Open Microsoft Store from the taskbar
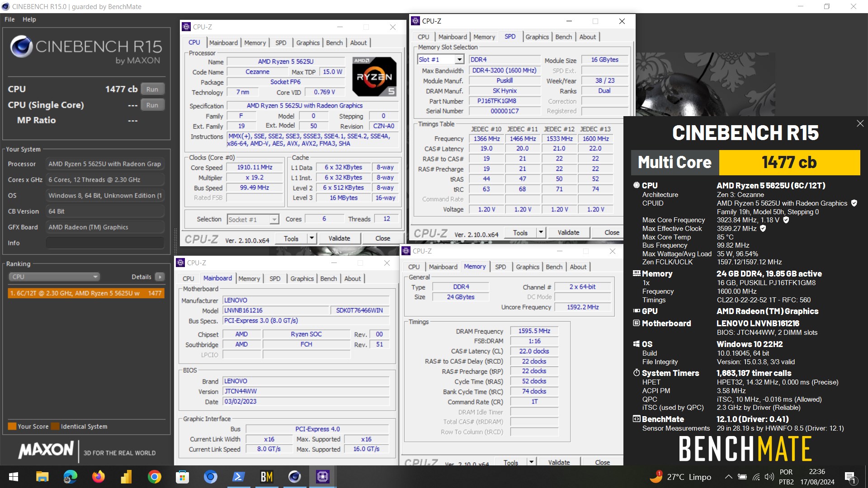 [182, 477]
